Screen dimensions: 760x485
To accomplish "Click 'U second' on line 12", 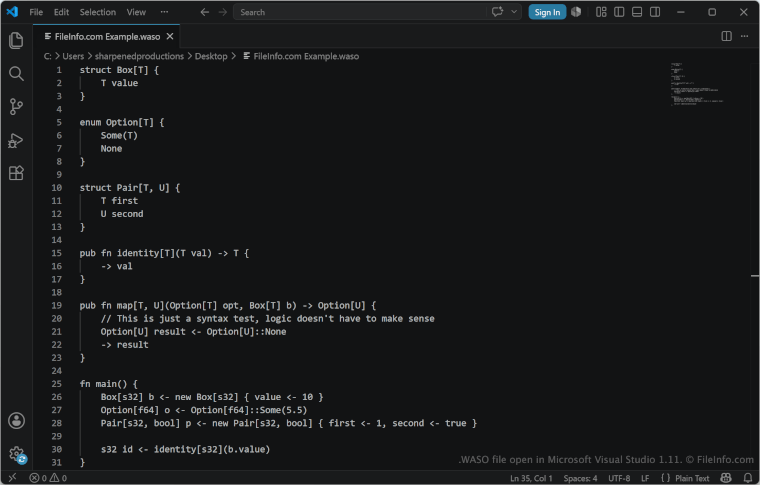I will tap(122, 214).
